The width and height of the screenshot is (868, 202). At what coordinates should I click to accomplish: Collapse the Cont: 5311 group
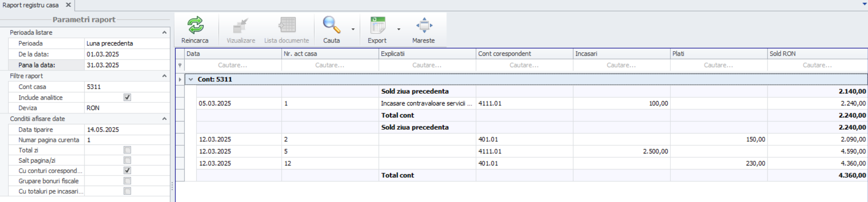click(191, 80)
